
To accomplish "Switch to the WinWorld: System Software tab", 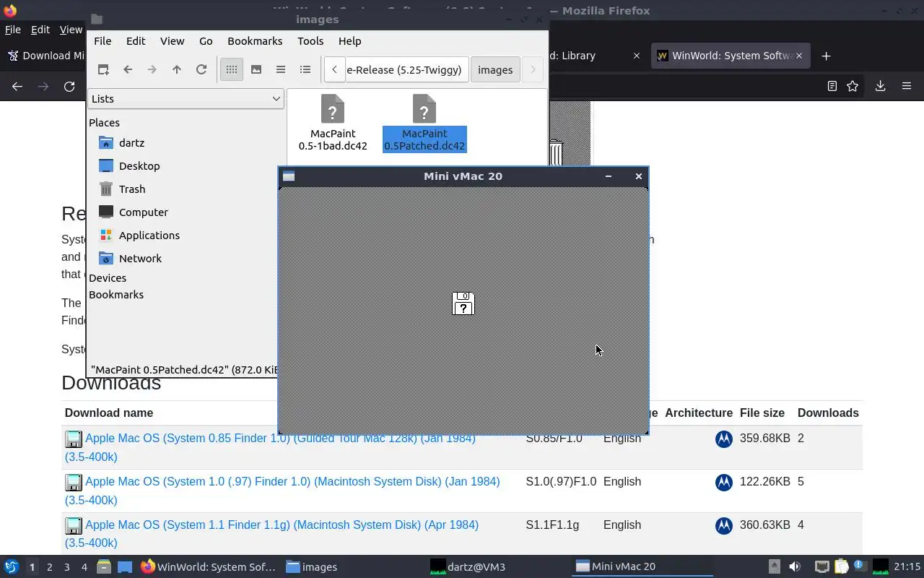I will (x=731, y=56).
